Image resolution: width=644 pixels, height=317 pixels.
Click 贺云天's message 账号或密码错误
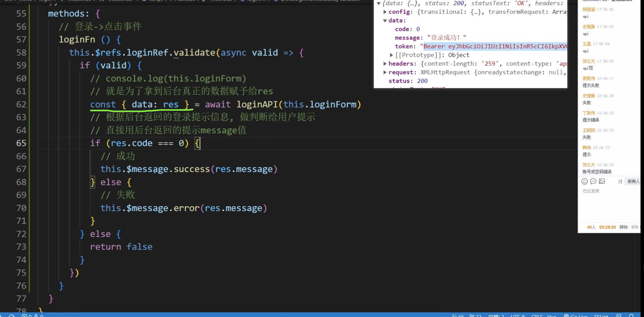tap(597, 172)
